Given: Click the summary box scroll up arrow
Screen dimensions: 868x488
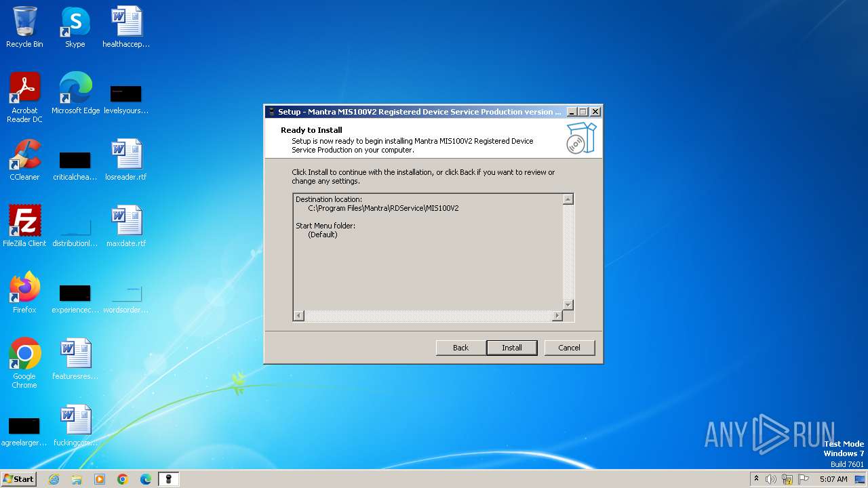Looking at the screenshot, I should pos(568,199).
